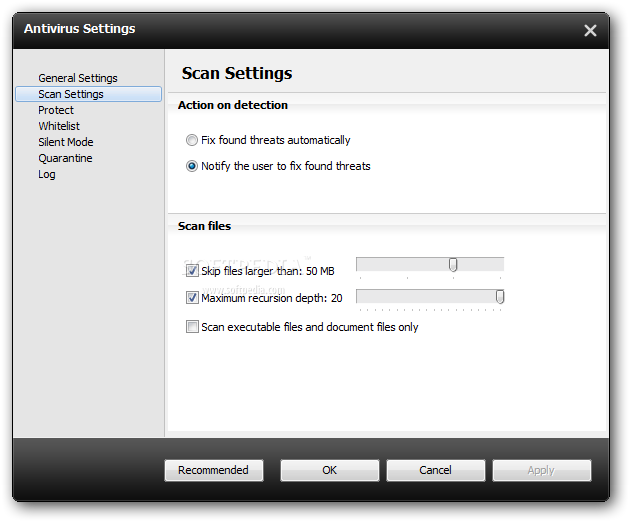This screenshot has width=630, height=522.
Task: Click the Recommended button
Action: point(214,470)
